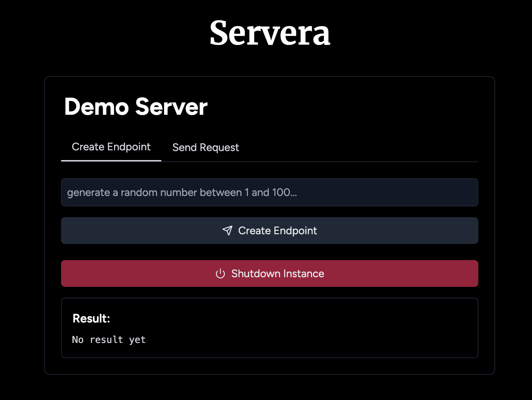The height and width of the screenshot is (400, 532).
Task: Click the blank right end of prompt input
Action: pyautogui.click(x=436, y=192)
